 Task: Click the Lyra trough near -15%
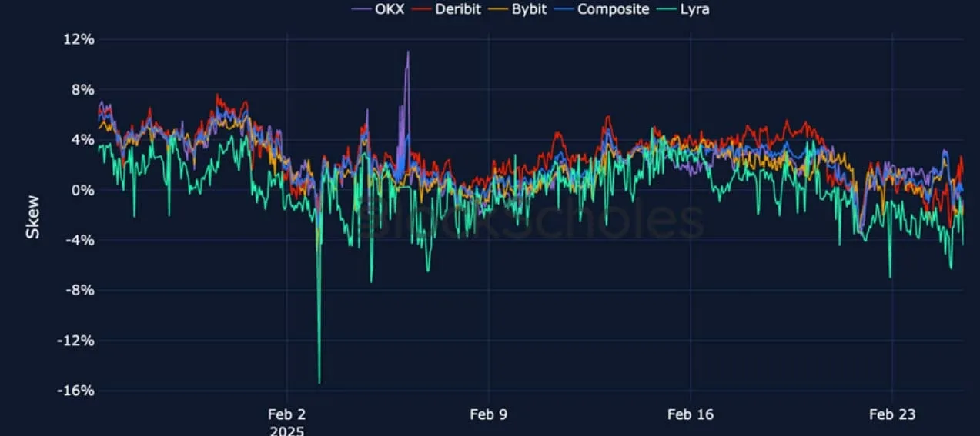click(319, 382)
